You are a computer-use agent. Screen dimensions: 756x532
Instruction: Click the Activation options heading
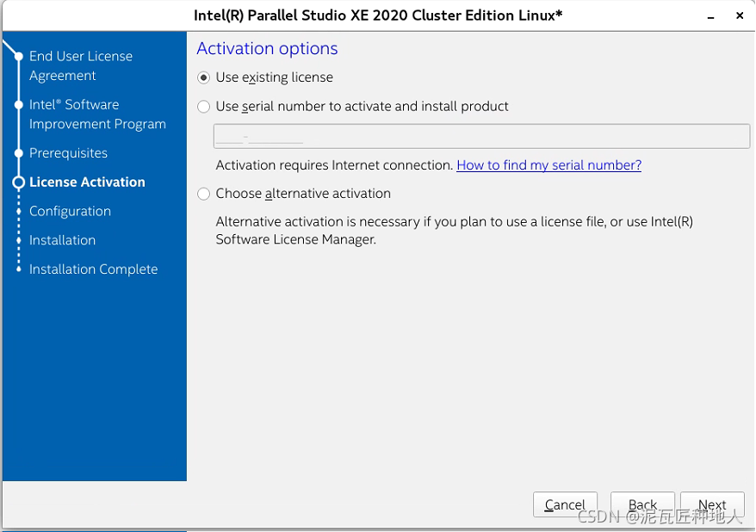267,48
